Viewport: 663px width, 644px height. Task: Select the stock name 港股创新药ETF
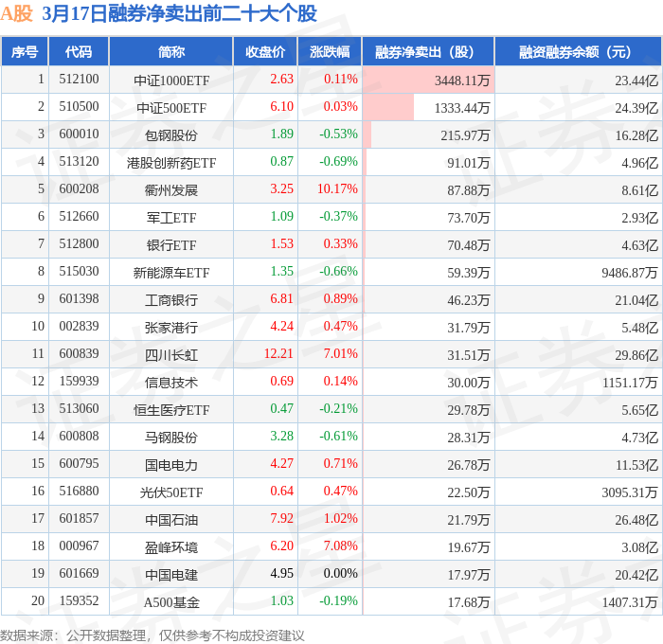[171, 162]
